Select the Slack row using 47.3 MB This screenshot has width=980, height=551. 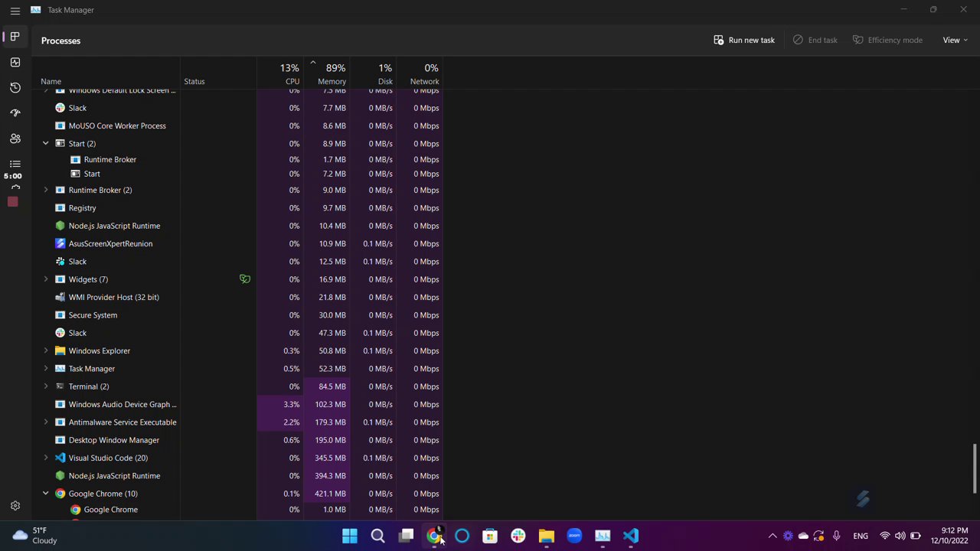click(x=237, y=333)
